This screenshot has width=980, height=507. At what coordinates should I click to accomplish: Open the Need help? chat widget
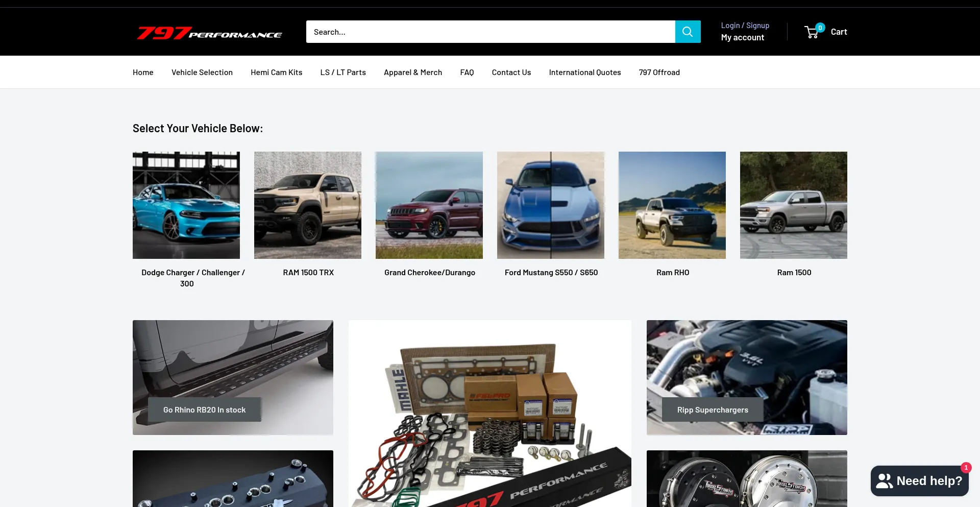919,480
